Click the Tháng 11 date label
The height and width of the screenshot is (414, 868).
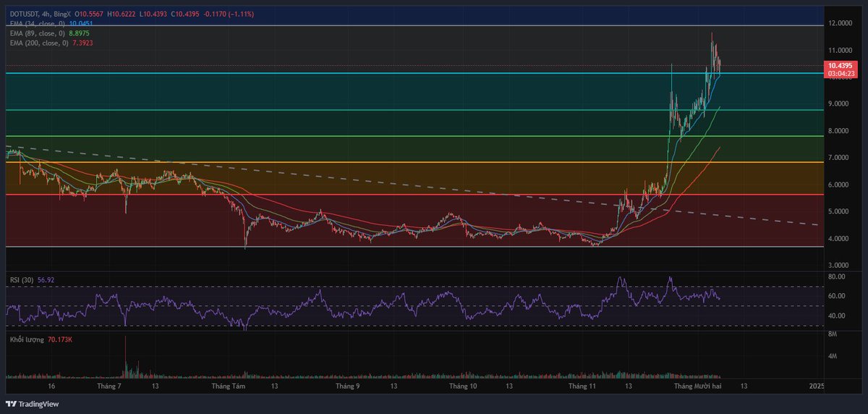pos(583,387)
